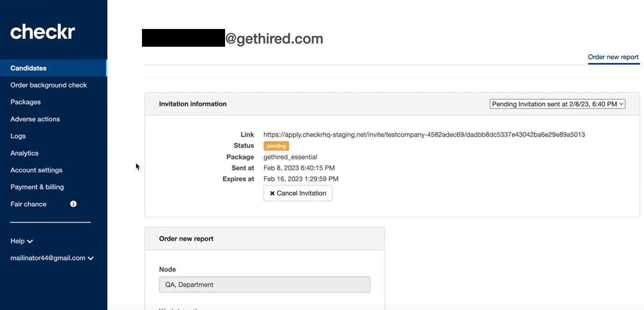Select Fair chance menu item
The height and width of the screenshot is (310, 644).
point(28,204)
